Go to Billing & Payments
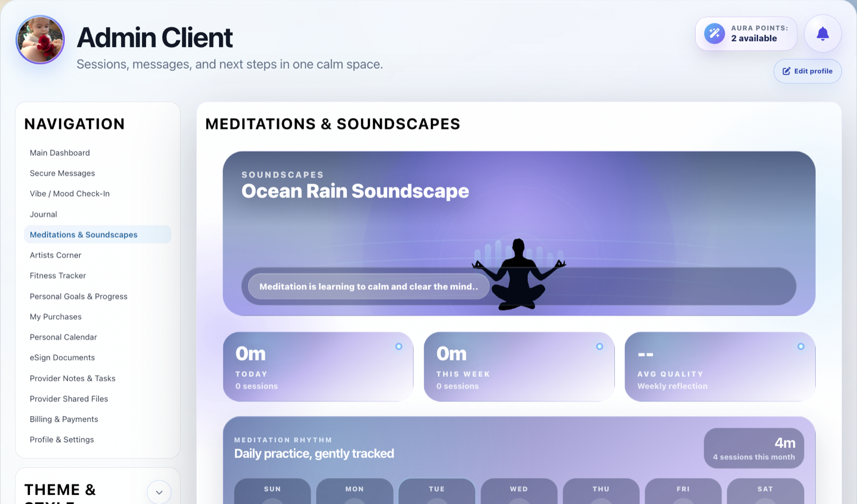The width and height of the screenshot is (857, 504). 97,419
